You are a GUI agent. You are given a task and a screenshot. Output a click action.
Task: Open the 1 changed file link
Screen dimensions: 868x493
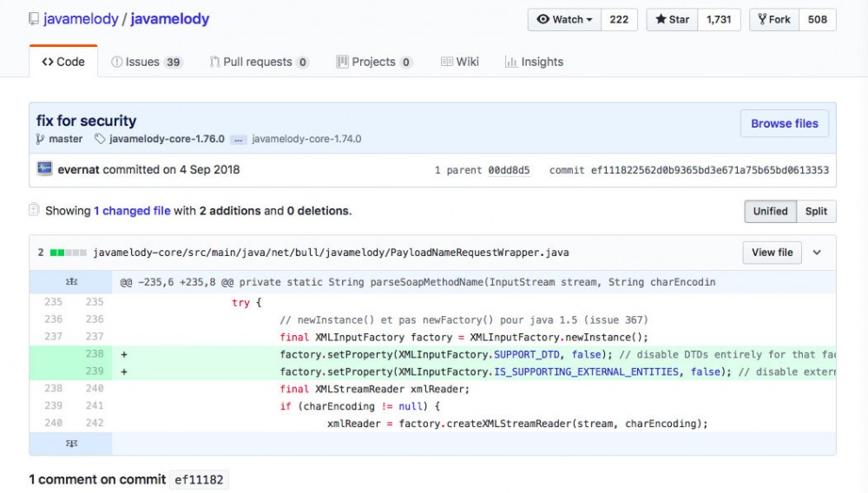pos(132,211)
